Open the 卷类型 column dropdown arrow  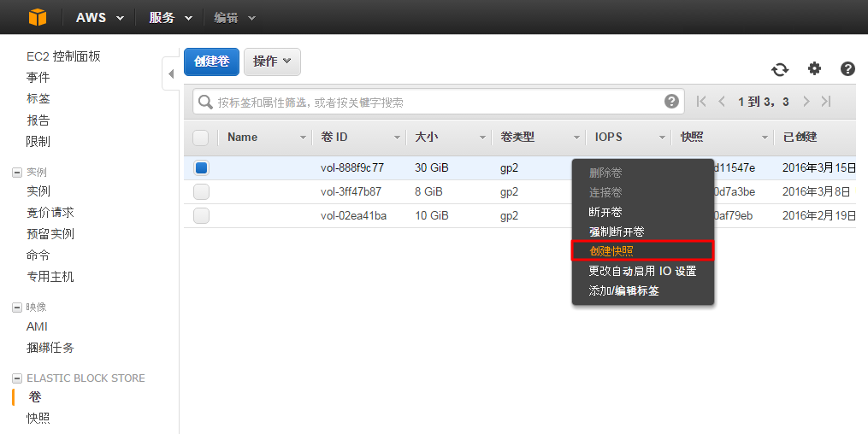click(x=576, y=138)
